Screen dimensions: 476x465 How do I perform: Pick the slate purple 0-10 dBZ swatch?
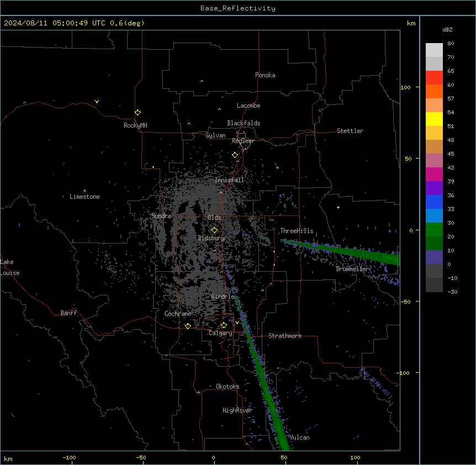coord(434,257)
